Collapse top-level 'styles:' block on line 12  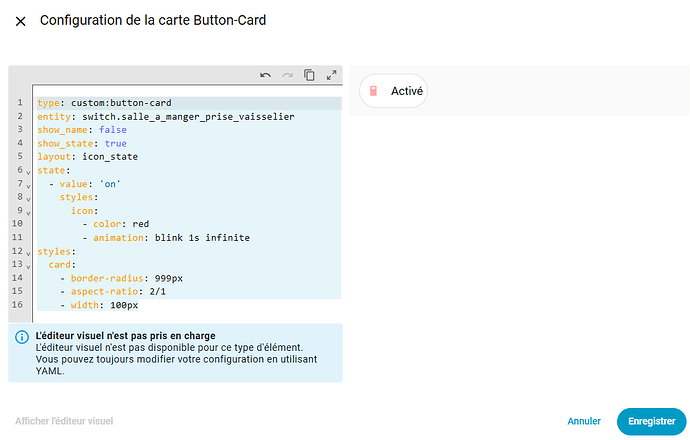[28, 252]
